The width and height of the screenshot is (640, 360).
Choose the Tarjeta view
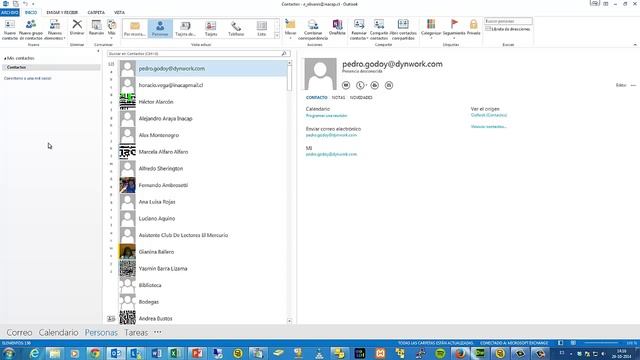coord(211,29)
